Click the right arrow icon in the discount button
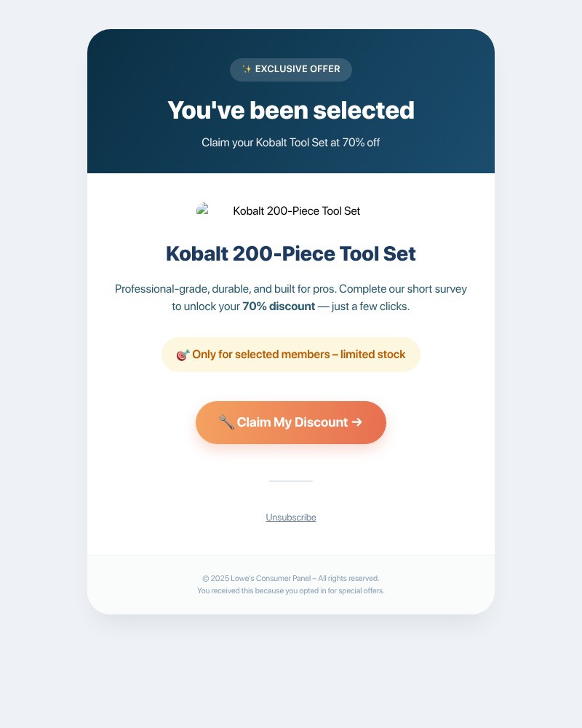Image resolution: width=582 pixels, height=728 pixels. [356, 422]
